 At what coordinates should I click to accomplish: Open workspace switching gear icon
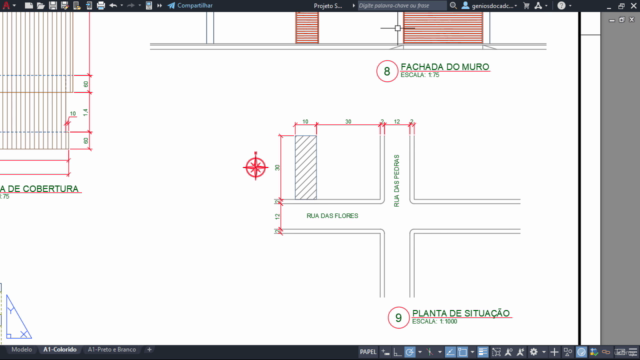click(x=533, y=352)
